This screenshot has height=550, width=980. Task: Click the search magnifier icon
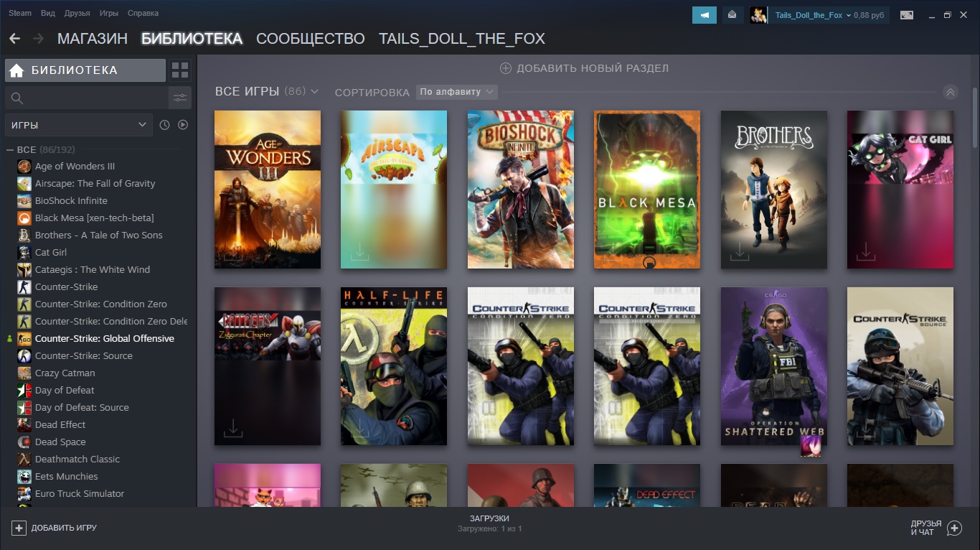click(x=17, y=98)
